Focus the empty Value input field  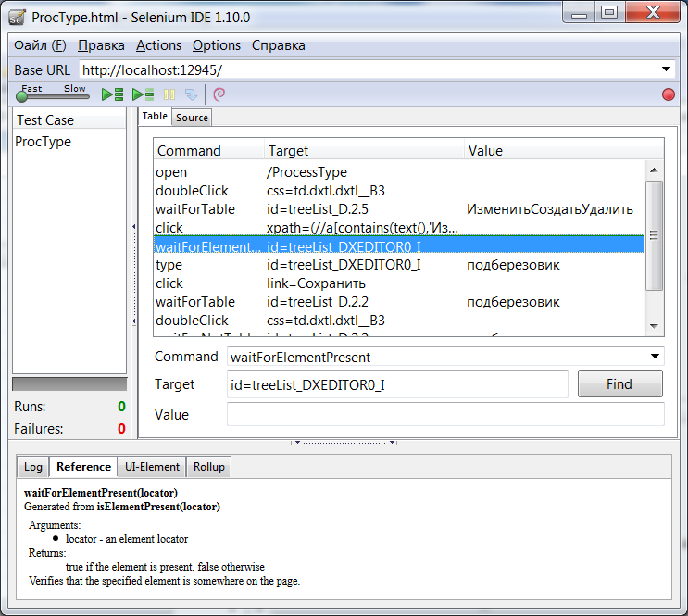click(x=445, y=414)
